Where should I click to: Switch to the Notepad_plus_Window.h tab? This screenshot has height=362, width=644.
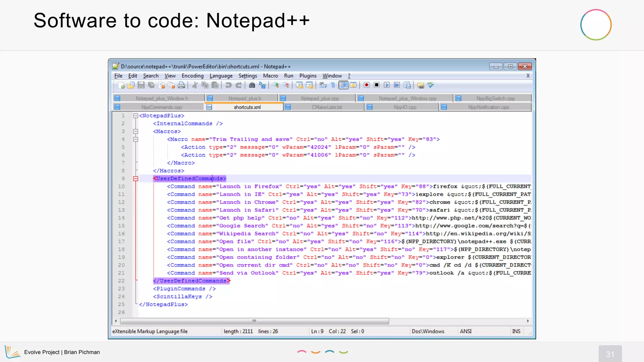[158, 98]
